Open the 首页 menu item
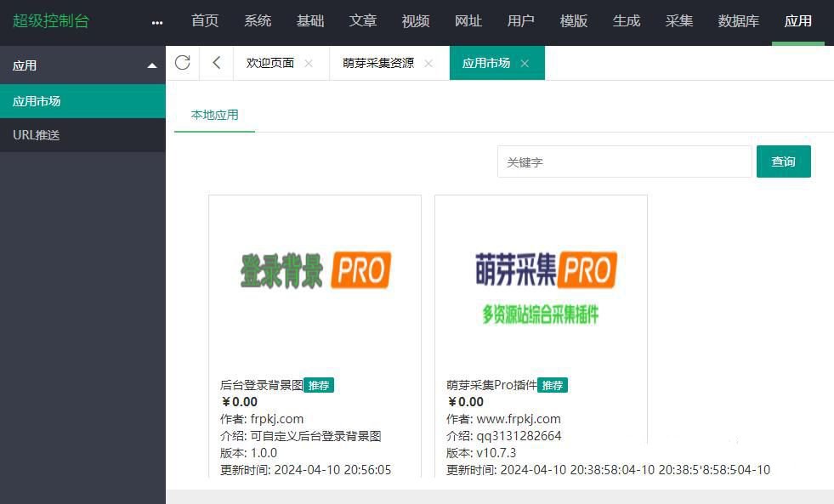 pyautogui.click(x=204, y=21)
